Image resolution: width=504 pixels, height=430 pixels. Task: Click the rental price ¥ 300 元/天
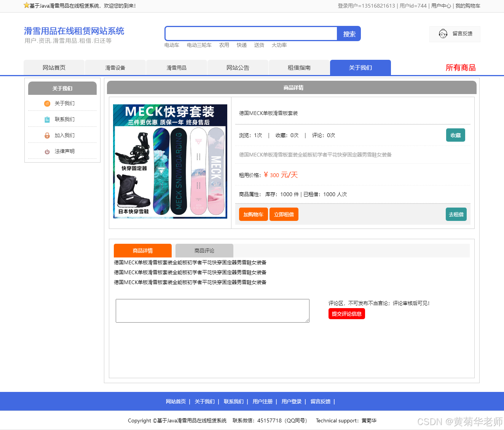coord(281,175)
